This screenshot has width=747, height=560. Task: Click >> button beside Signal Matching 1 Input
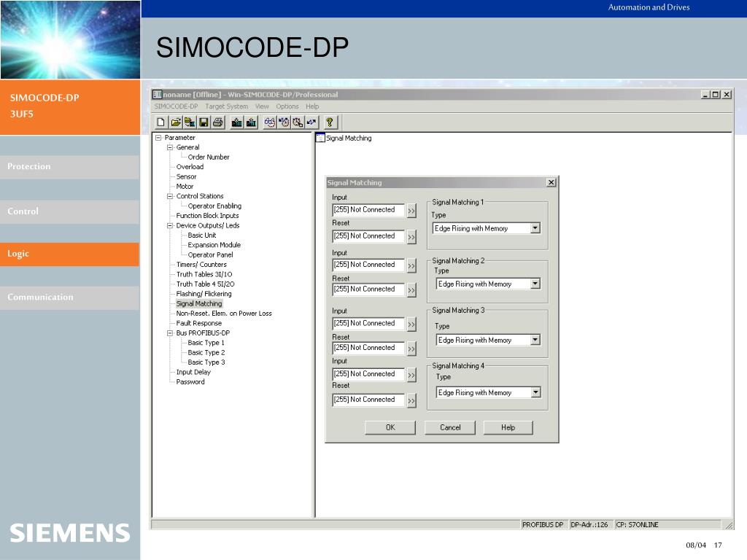(411, 211)
